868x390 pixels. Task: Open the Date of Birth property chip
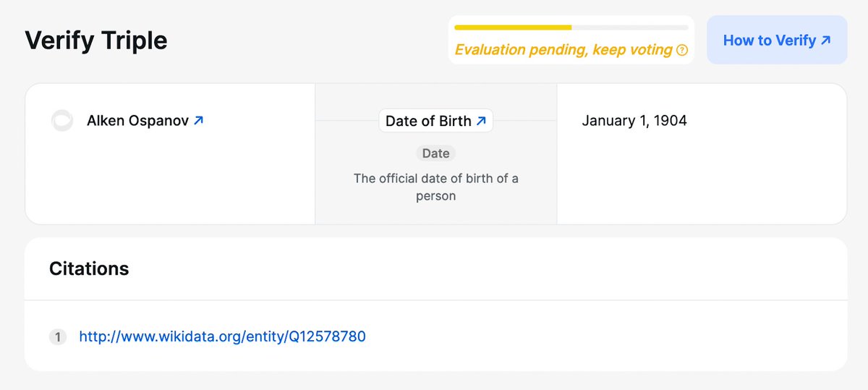(428, 121)
